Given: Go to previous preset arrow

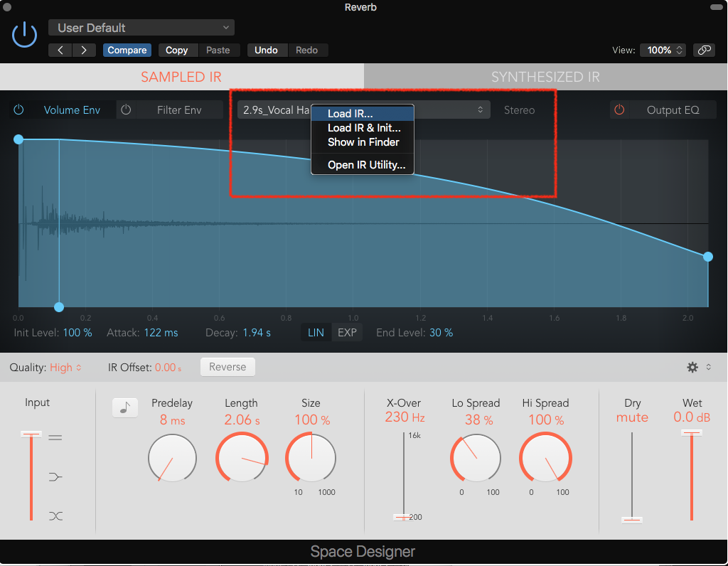Looking at the screenshot, I should click(x=60, y=50).
